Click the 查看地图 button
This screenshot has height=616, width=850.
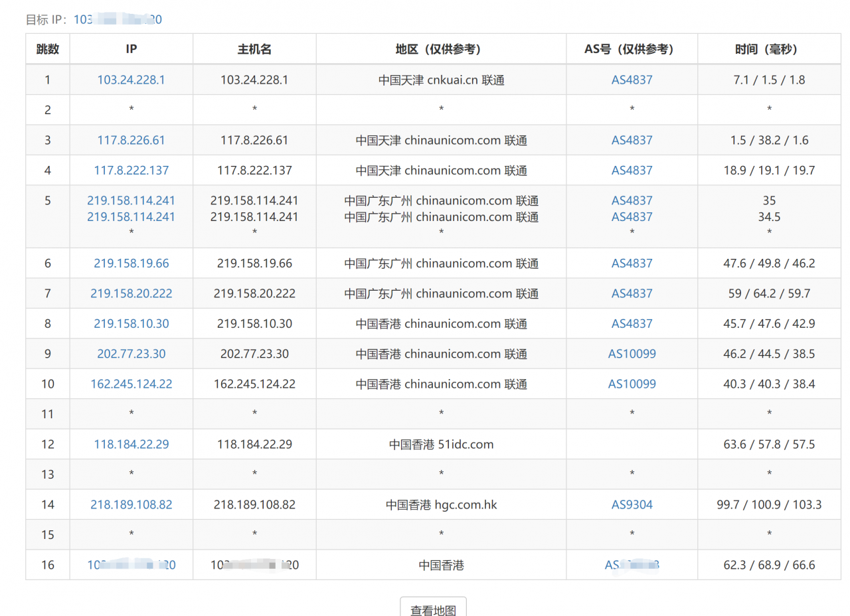(x=433, y=609)
